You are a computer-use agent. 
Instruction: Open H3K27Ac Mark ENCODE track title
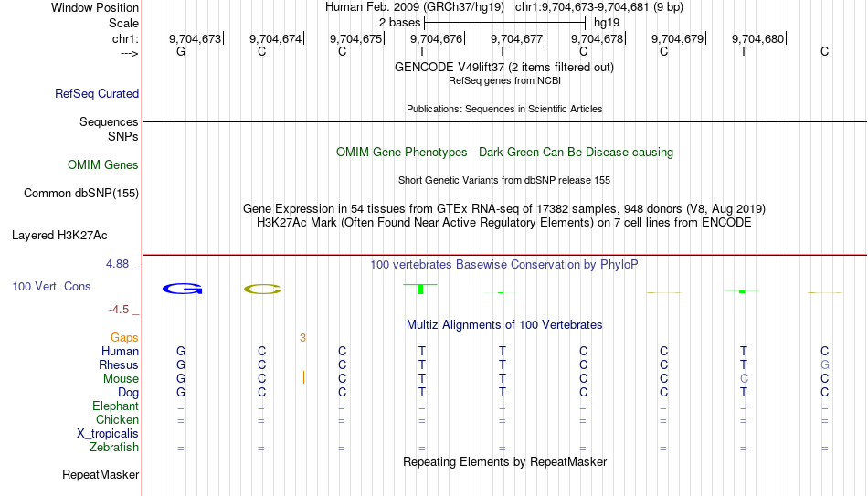[x=504, y=223]
